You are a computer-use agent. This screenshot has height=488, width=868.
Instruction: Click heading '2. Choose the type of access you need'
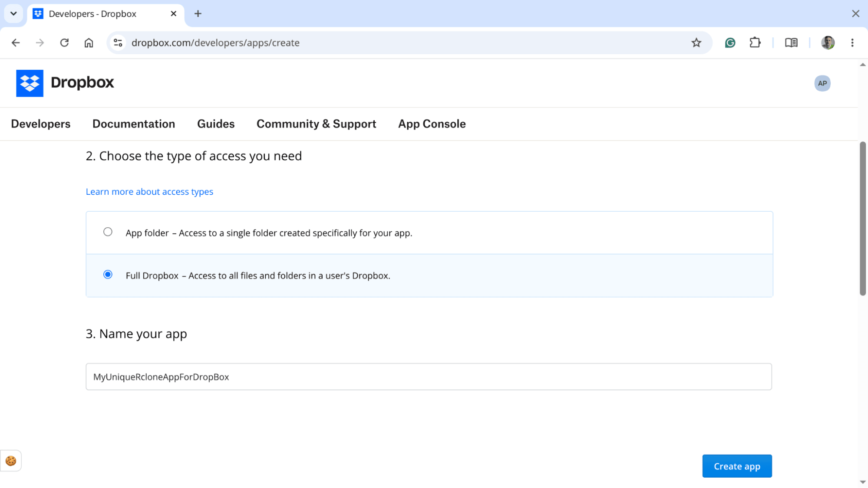pos(194,156)
